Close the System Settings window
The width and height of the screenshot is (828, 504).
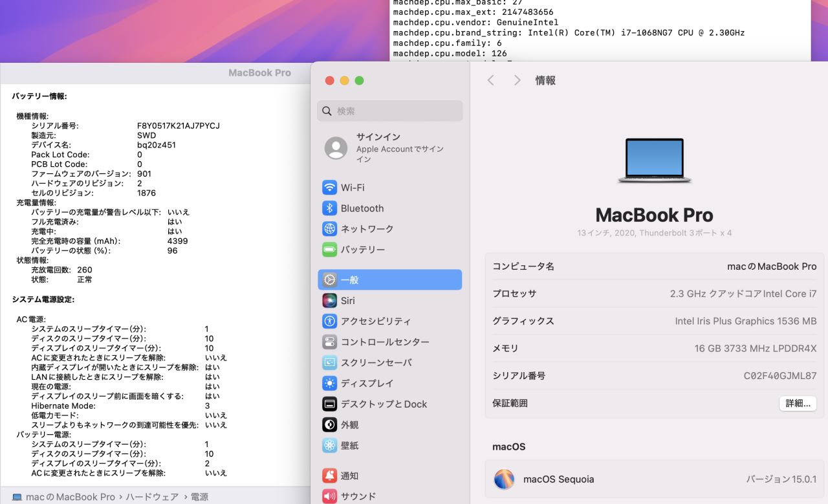pyautogui.click(x=329, y=80)
